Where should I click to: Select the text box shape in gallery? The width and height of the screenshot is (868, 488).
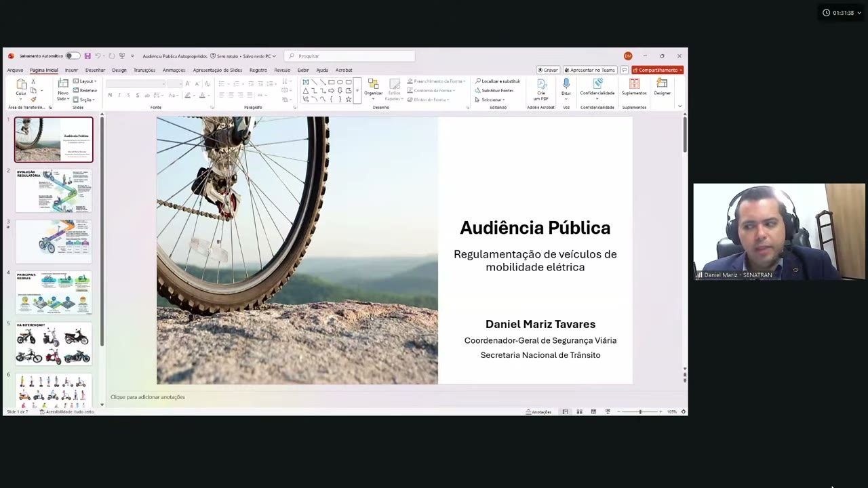(x=306, y=82)
